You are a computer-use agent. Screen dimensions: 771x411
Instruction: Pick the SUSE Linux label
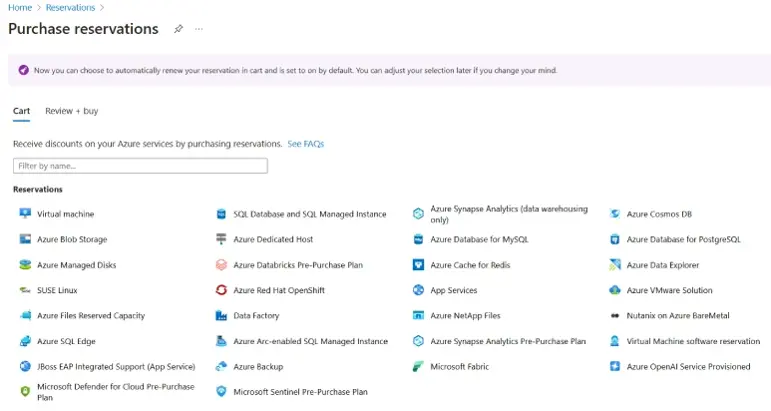(x=57, y=291)
